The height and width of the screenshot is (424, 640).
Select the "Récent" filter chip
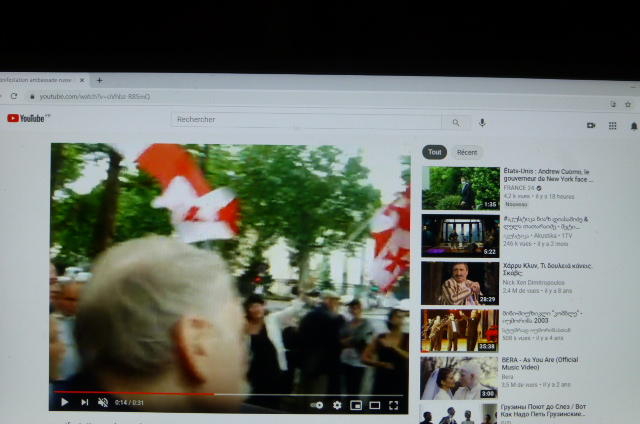[466, 152]
